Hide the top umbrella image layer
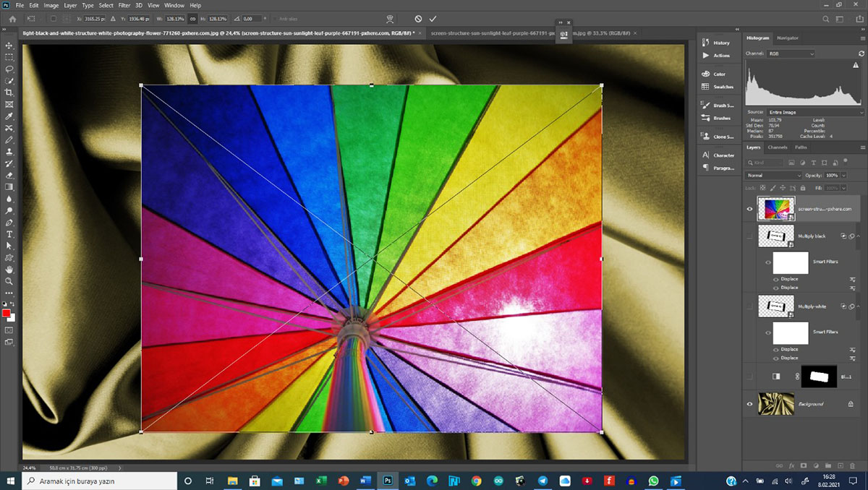The height and width of the screenshot is (490, 868). click(749, 208)
